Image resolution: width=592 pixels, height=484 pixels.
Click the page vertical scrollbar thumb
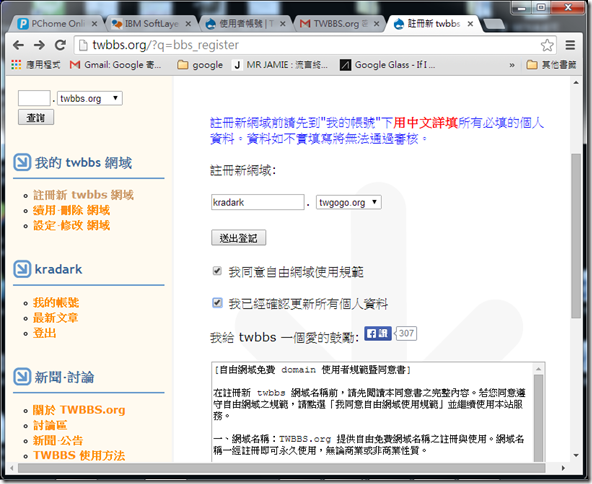pyautogui.click(x=575, y=236)
